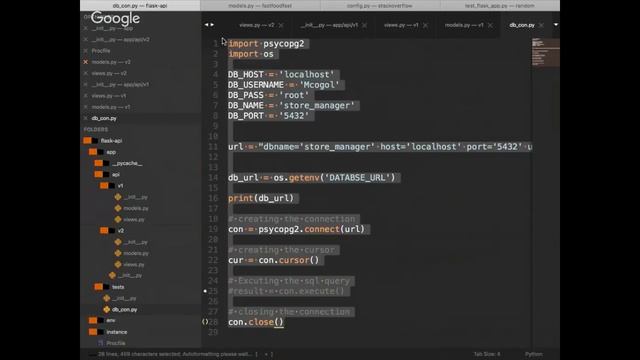Image resolution: width=640 pixels, height=360 pixels.
Task: Close __init__.py — app/api/v1 in open files list
Action: pos(86,84)
